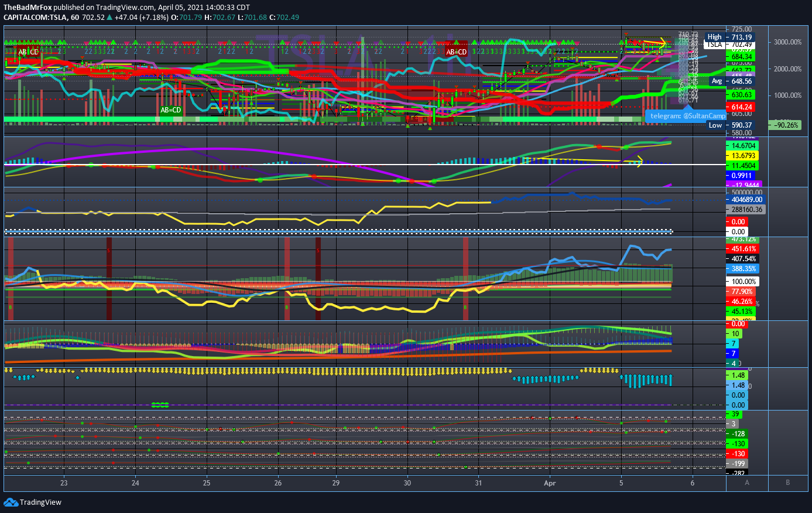
Task: Click date 23 on the time axis
Action: [x=64, y=483]
